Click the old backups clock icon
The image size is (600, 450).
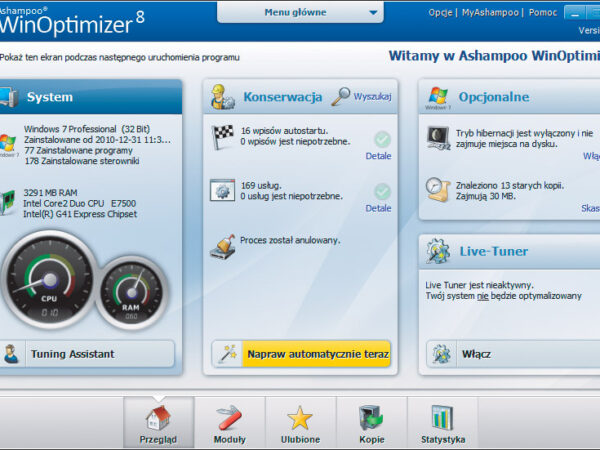pos(437,188)
